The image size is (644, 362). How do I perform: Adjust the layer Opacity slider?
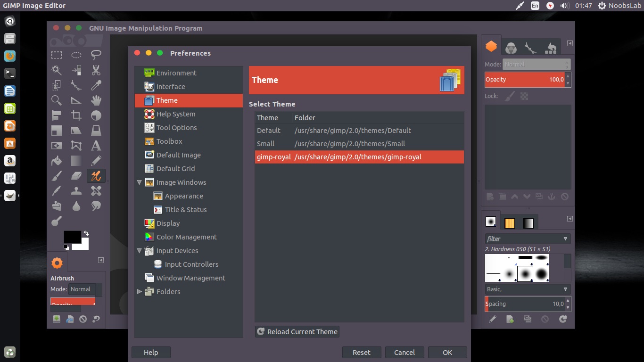pyautogui.click(x=524, y=80)
